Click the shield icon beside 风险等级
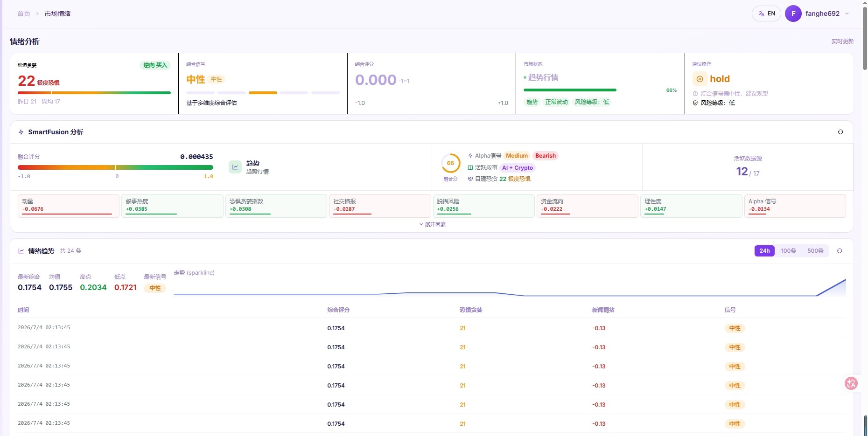Viewport: 868px width, 436px height. 695,103
